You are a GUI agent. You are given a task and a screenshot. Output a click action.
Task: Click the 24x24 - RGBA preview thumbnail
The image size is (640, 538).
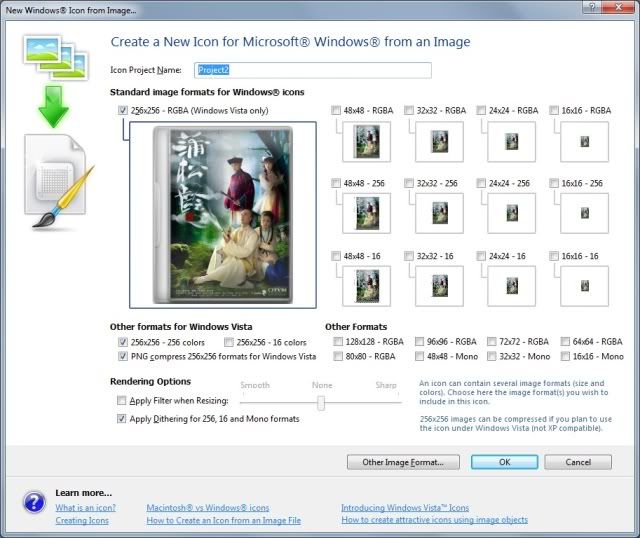tap(511, 142)
